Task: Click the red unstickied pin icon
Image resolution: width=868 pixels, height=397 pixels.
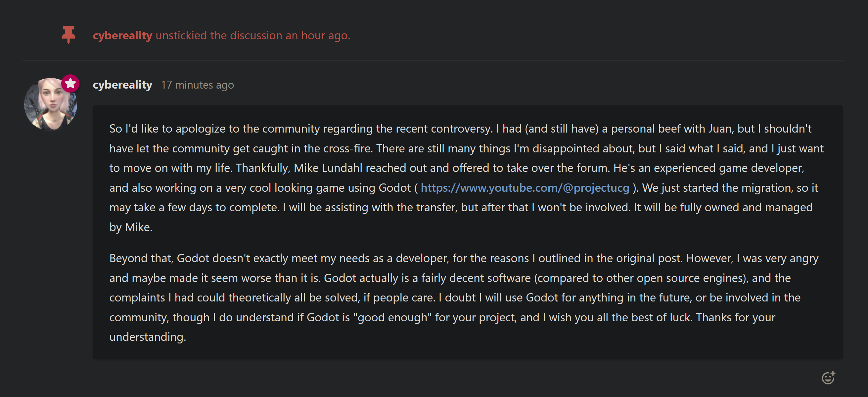Action: pyautogui.click(x=69, y=35)
